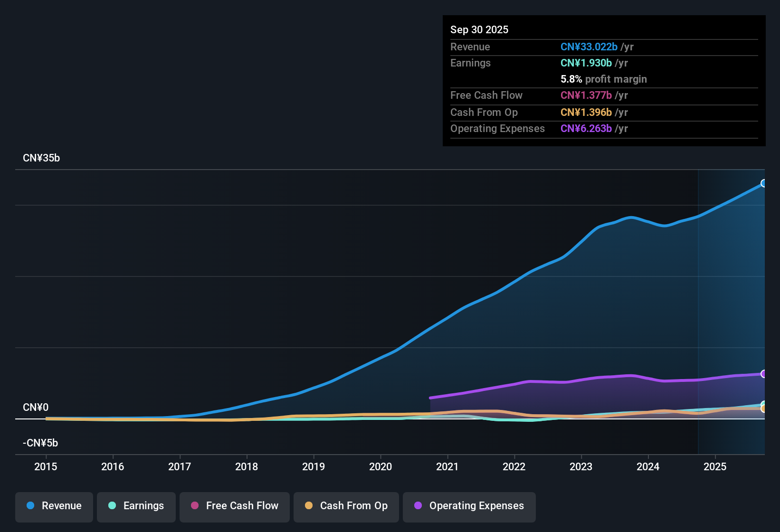Viewport: 780px width, 532px height.
Task: Click the CN¥33.022b revenue value in tooltip
Action: click(x=589, y=47)
